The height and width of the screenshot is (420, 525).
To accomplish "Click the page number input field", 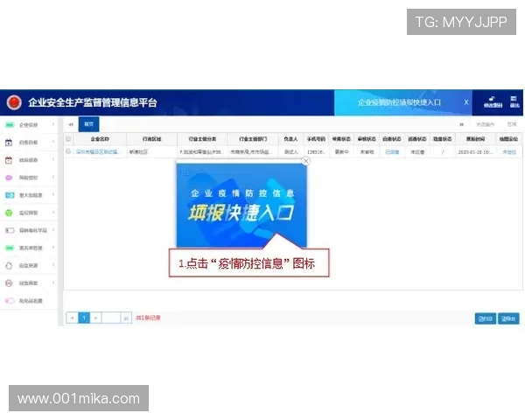I will pos(111,318).
